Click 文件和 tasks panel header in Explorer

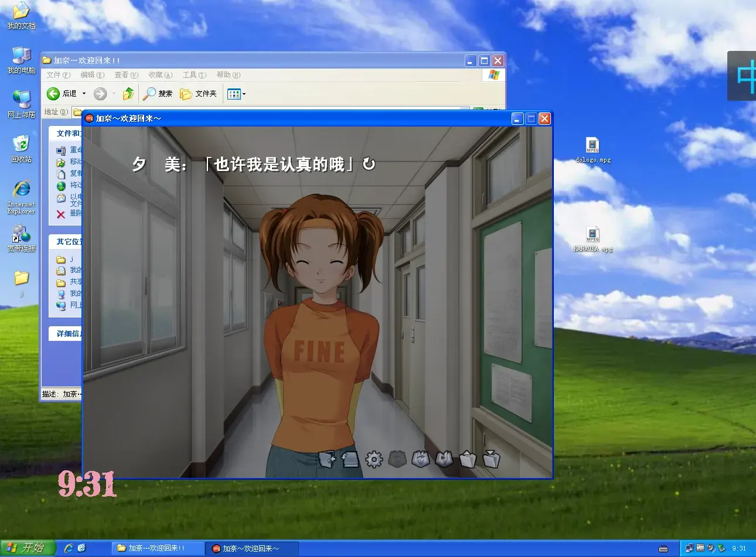(65, 134)
